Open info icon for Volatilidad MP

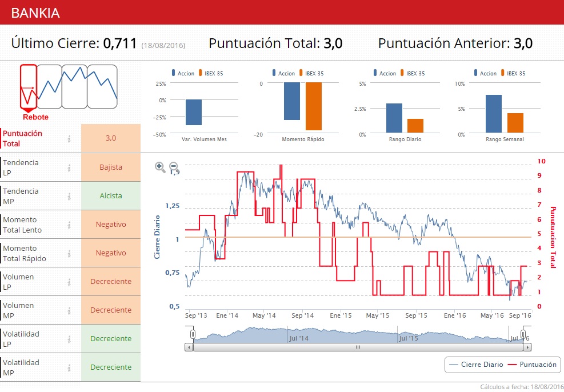pos(69,367)
